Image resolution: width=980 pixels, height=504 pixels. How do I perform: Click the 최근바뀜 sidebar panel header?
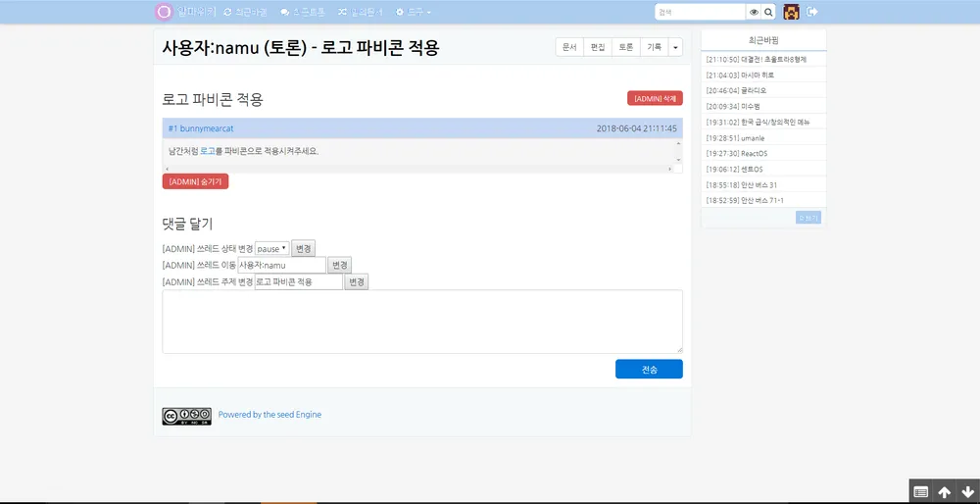coord(763,40)
